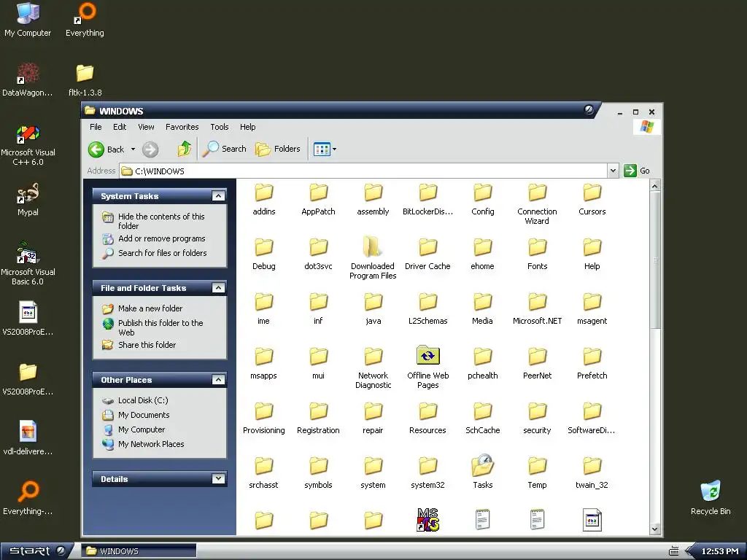Collapse the File and Folder Tasks panel
Screen dimensions: 747x560
coord(218,287)
